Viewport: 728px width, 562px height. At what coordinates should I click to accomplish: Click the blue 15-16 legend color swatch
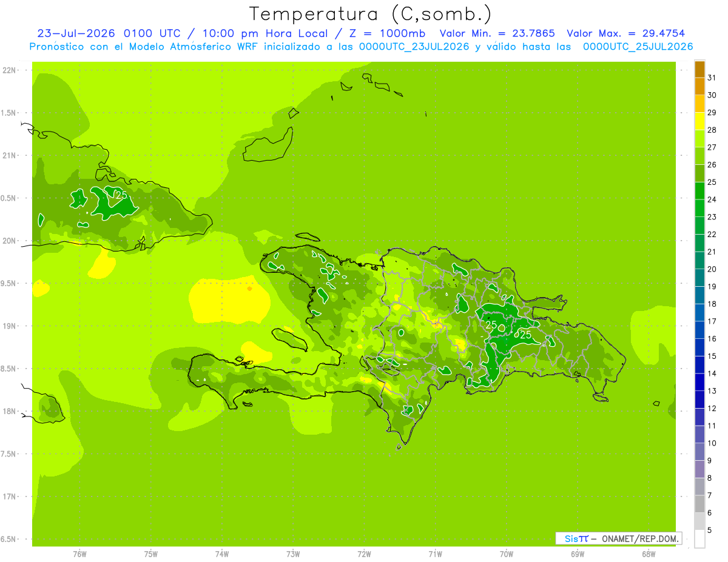pyautogui.click(x=699, y=347)
